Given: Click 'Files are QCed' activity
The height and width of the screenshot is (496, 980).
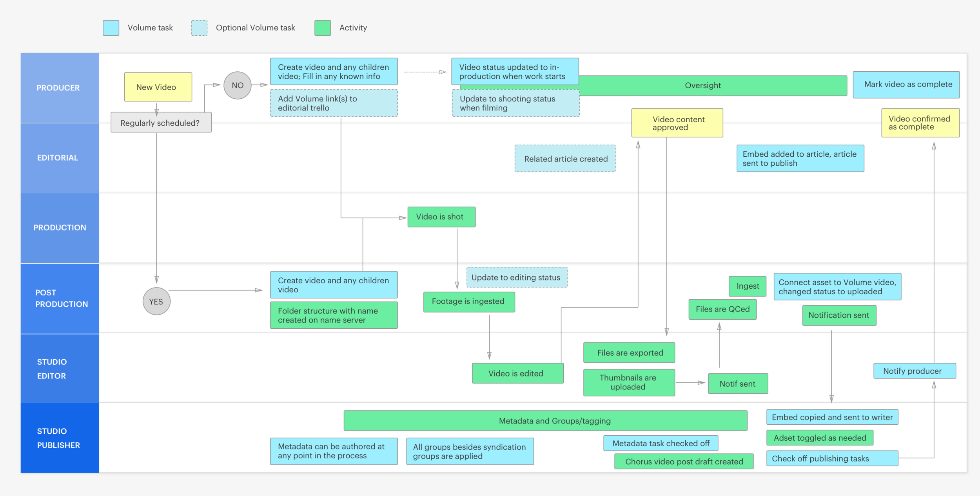Looking at the screenshot, I should point(722,310).
